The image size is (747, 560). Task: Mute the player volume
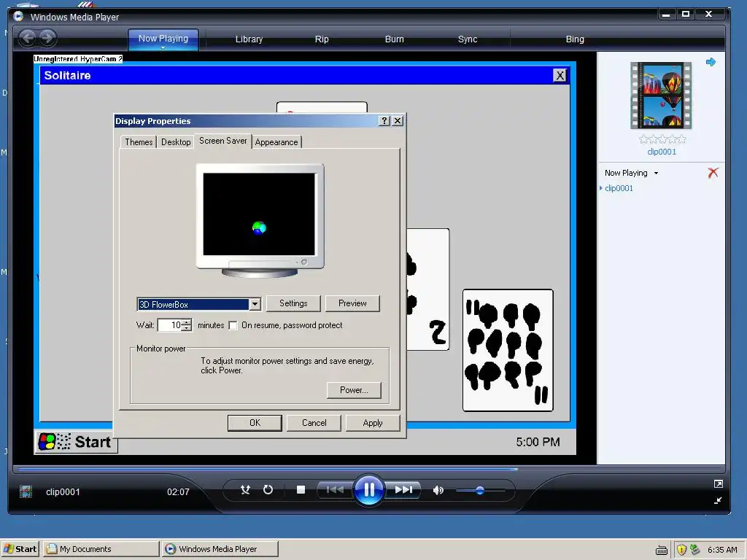coord(438,490)
